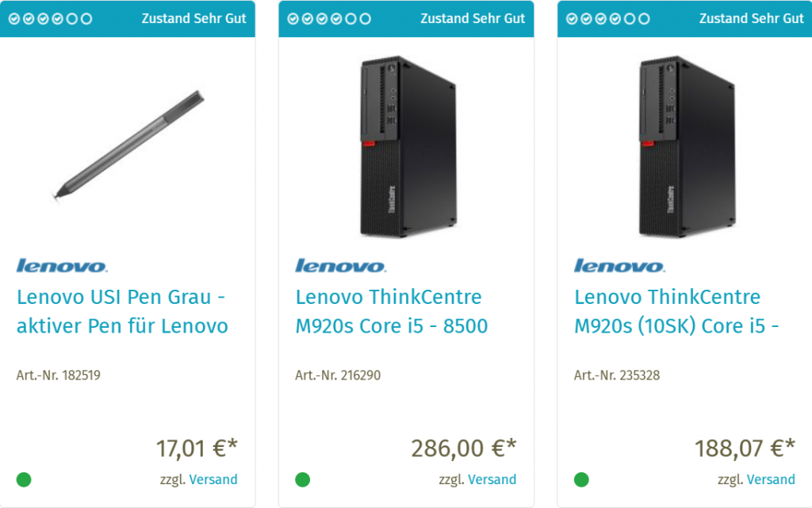This screenshot has height=508, width=812.
Task: Click condition rating circles on 188,07 € card
Action: pyautogui.click(x=607, y=18)
